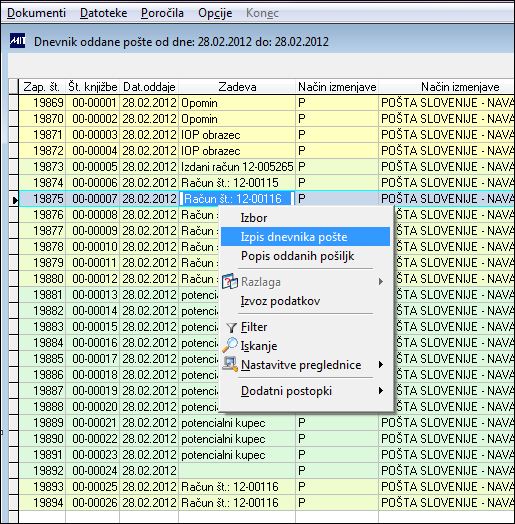Image resolution: width=515 pixels, height=524 pixels.
Task: Click the Razlaga help icon
Action: pyautogui.click(x=230, y=281)
